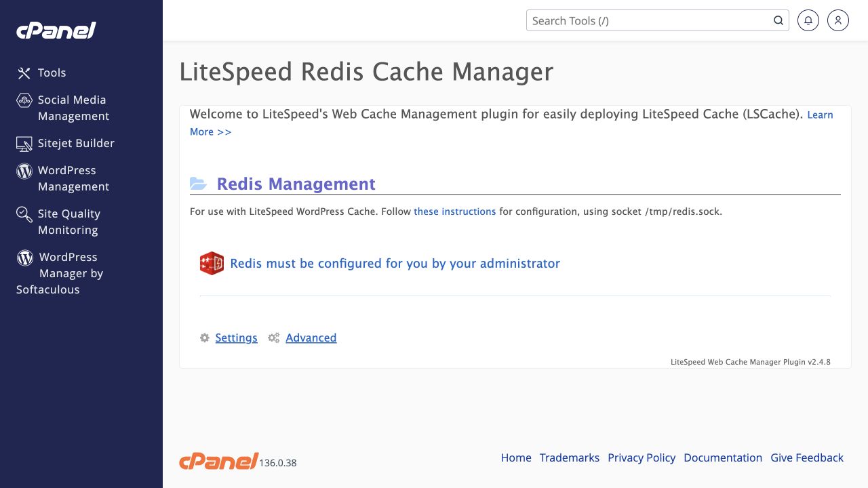The height and width of the screenshot is (488, 868).
Task: Click the Settings gear icon
Action: coord(205,338)
